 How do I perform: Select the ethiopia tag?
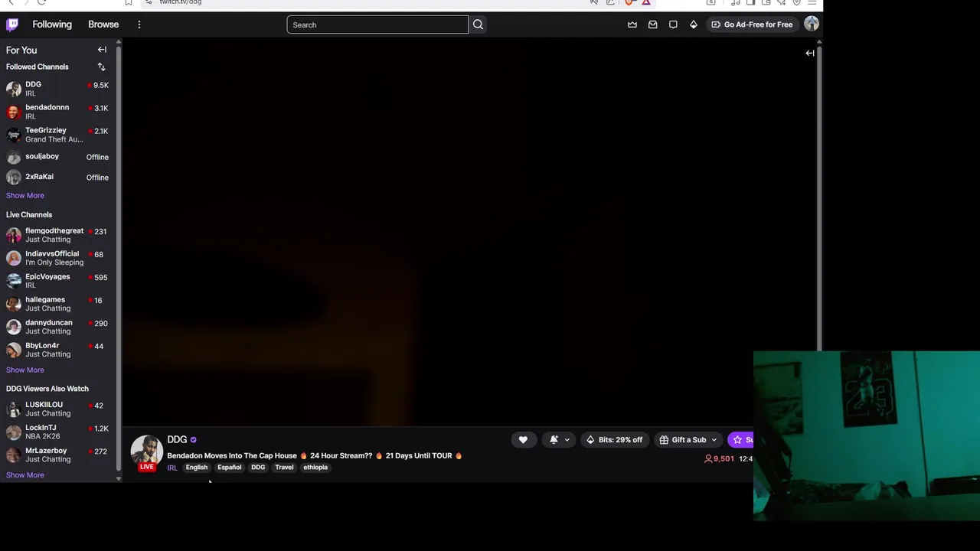pyautogui.click(x=315, y=468)
